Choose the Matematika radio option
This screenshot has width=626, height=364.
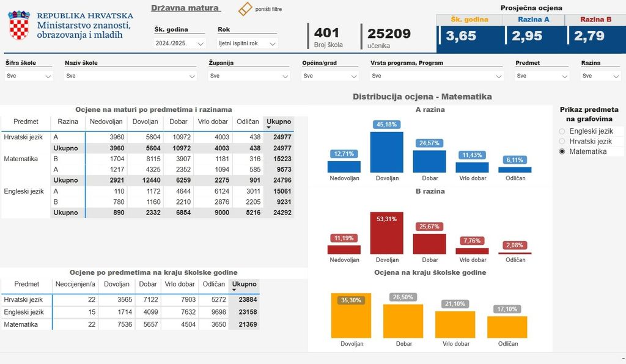562,151
